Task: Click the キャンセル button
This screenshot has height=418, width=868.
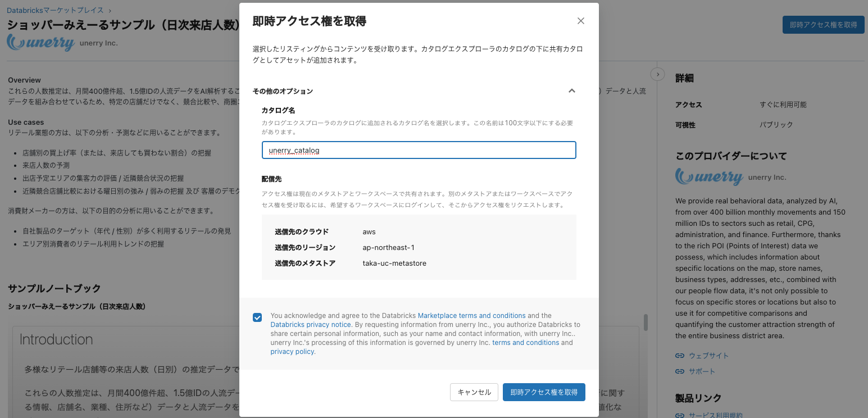Action: (x=474, y=392)
